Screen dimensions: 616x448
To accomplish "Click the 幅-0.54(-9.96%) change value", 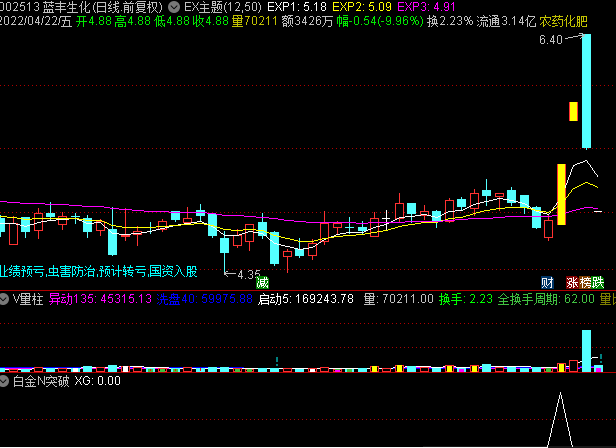I will pyautogui.click(x=380, y=21).
